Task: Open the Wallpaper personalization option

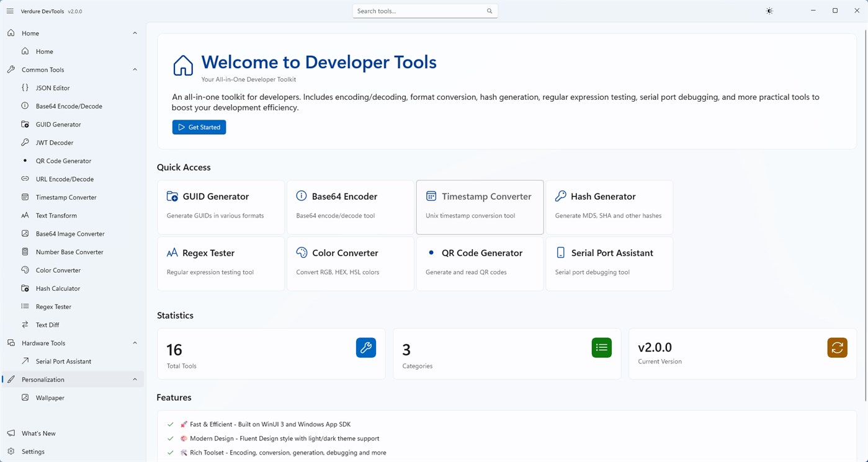Action: (50, 398)
